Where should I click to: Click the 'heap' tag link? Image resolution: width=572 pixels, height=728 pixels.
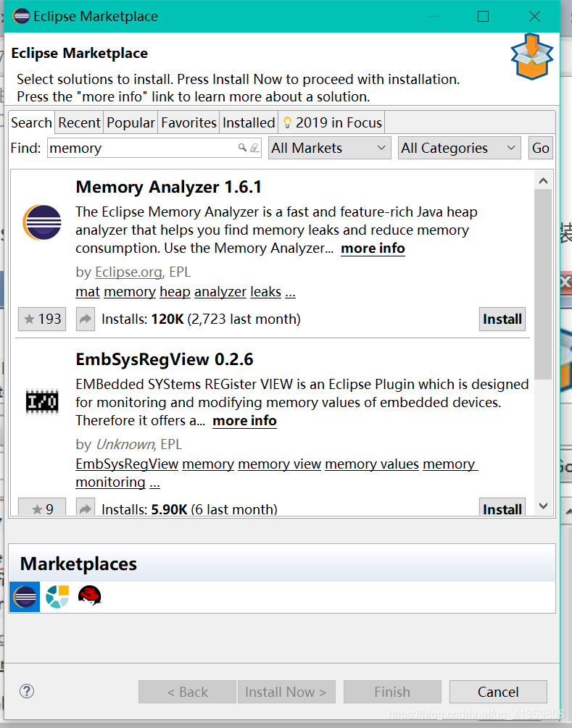tap(175, 292)
